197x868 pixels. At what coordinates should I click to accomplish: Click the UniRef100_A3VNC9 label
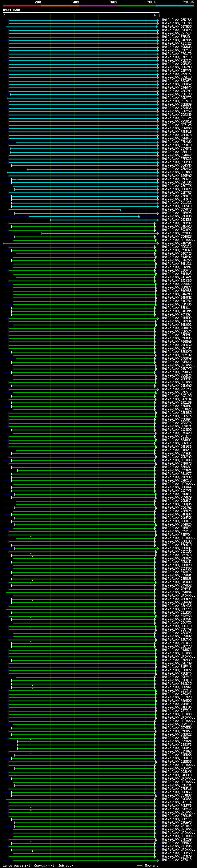coord(177,497)
